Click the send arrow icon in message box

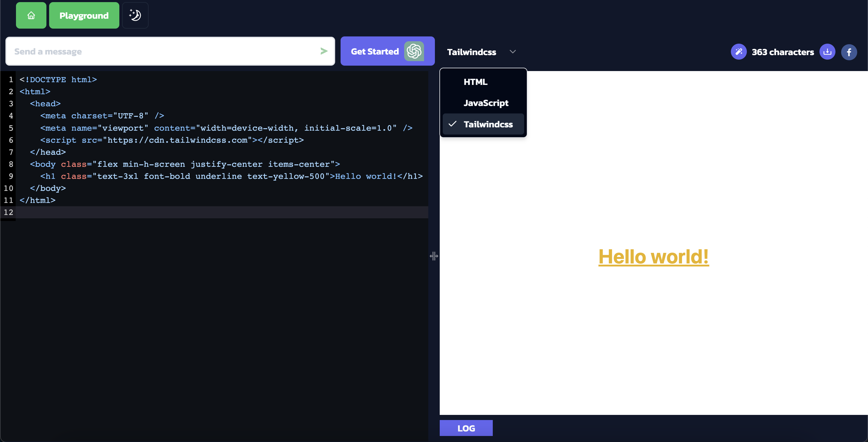tap(324, 51)
